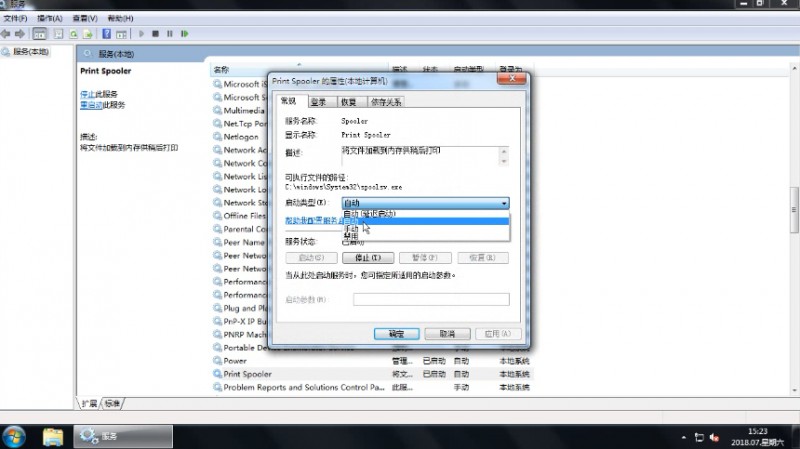This screenshot has height=449, width=800.
Task: Click the Windows Start orb
Action: (x=14, y=437)
